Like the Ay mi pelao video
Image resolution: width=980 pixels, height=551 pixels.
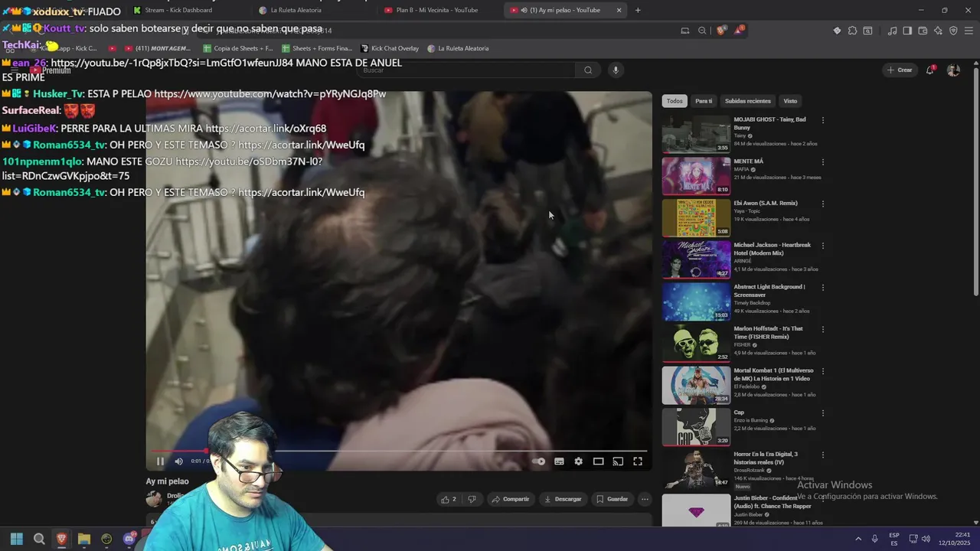click(449, 499)
